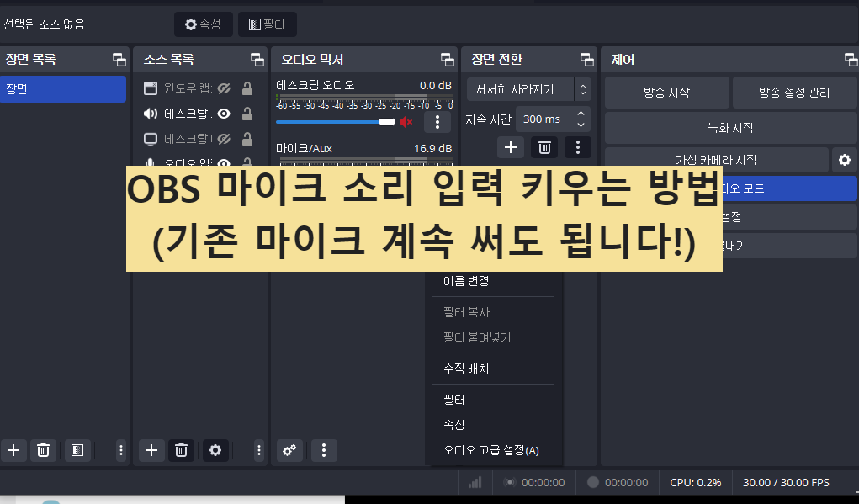This screenshot has width=859, height=504.
Task: Open the audio mixer bottom three-dot menu
Action: click(x=324, y=450)
